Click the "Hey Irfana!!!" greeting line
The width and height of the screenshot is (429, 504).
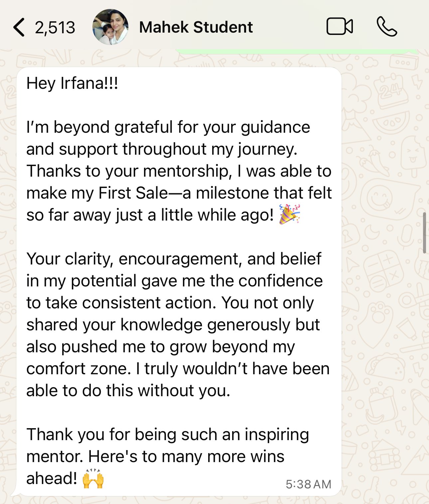click(72, 83)
